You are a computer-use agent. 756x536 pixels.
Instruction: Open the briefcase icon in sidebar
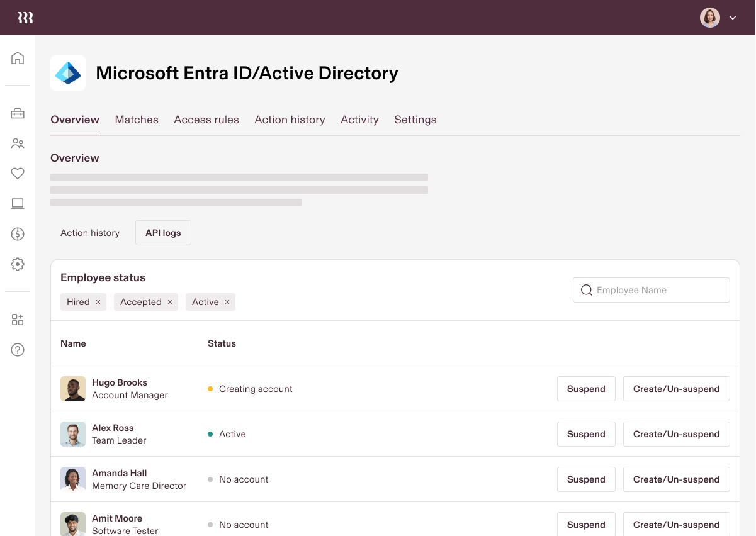click(x=18, y=113)
